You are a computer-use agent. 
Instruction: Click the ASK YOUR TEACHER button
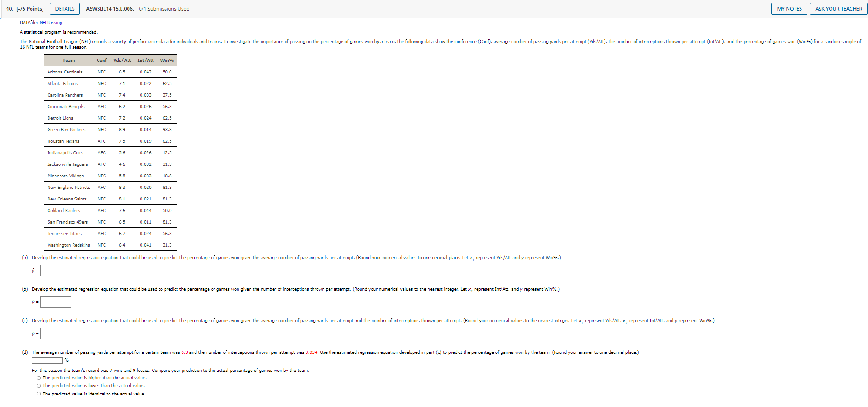(x=838, y=9)
